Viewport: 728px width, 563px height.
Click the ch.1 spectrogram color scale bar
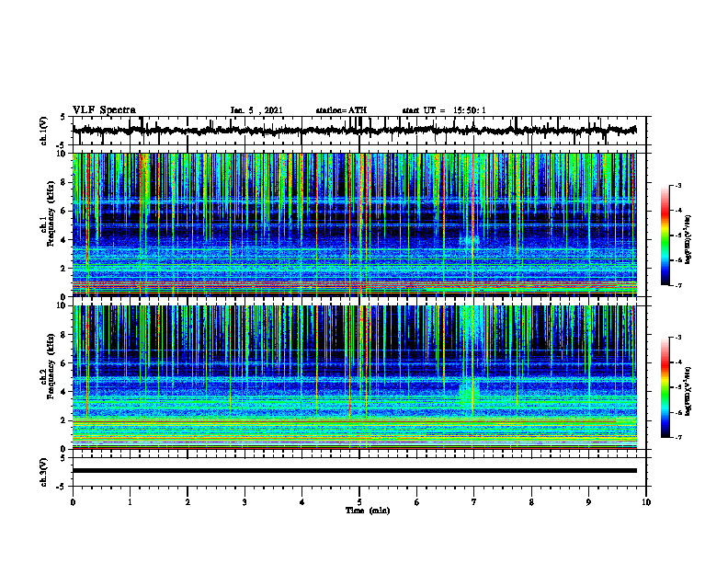(665, 236)
